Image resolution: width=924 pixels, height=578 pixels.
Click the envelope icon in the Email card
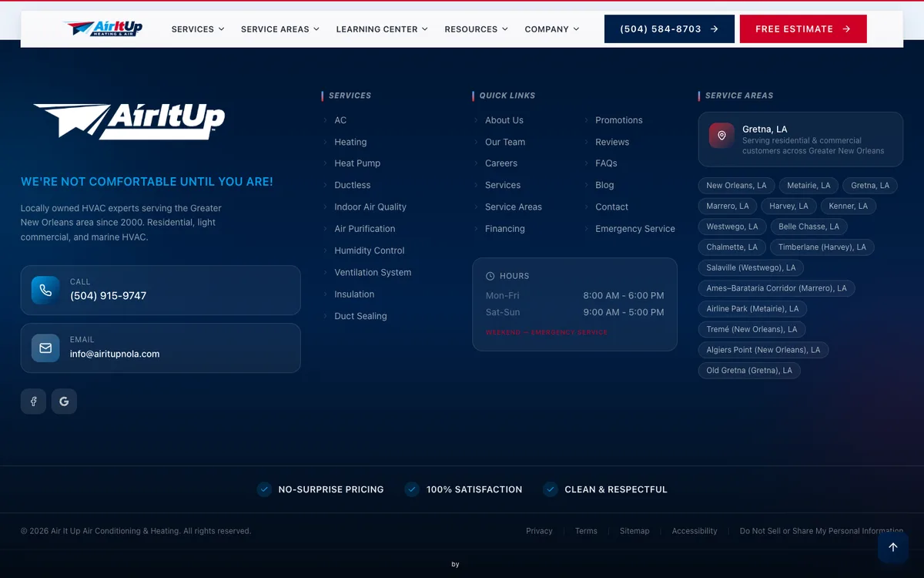pos(45,348)
